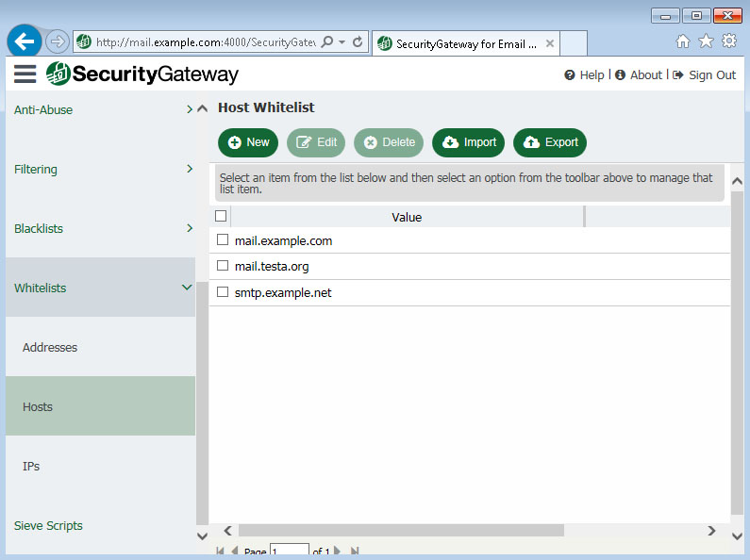The width and height of the screenshot is (750, 560).
Task: Click the Sign Out arrow icon
Action: 677,75
